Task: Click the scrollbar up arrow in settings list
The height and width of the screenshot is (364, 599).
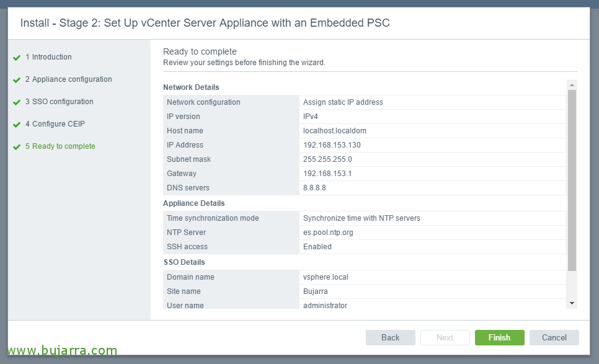Action: pyautogui.click(x=572, y=85)
